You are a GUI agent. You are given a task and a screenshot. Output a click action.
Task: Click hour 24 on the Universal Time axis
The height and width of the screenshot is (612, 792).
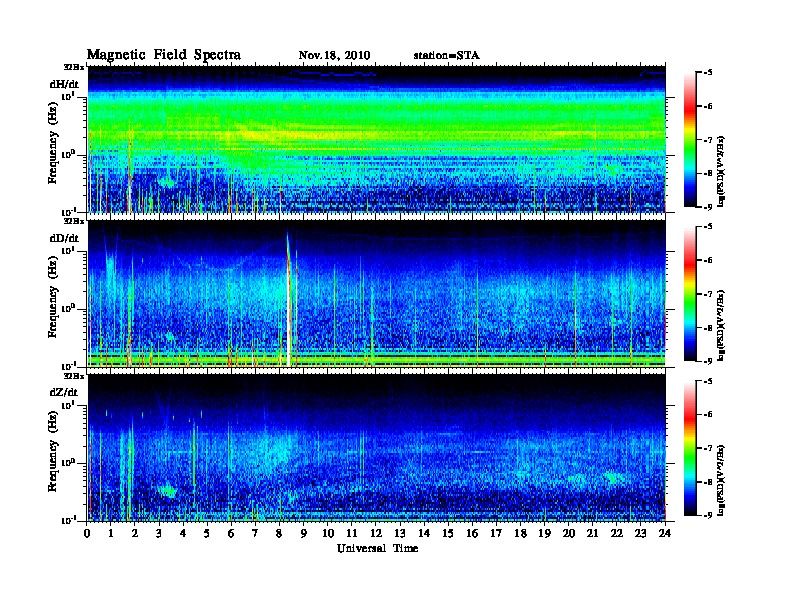point(665,533)
